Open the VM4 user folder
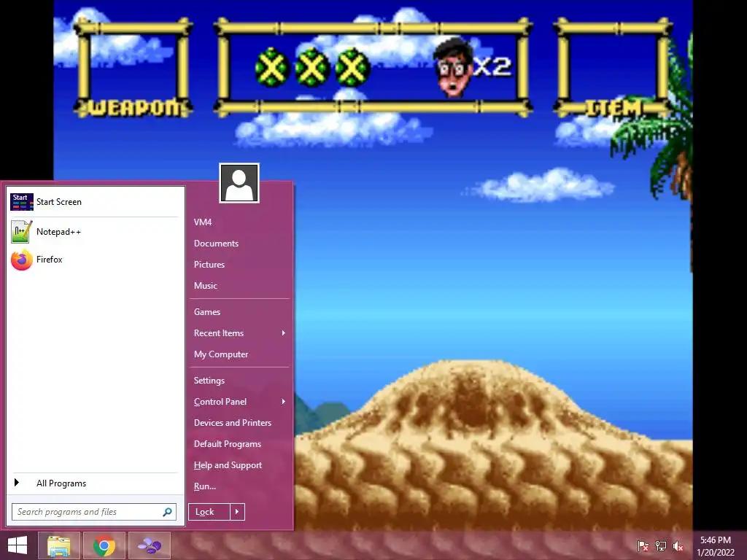Image resolution: width=747 pixels, height=560 pixels. point(203,222)
